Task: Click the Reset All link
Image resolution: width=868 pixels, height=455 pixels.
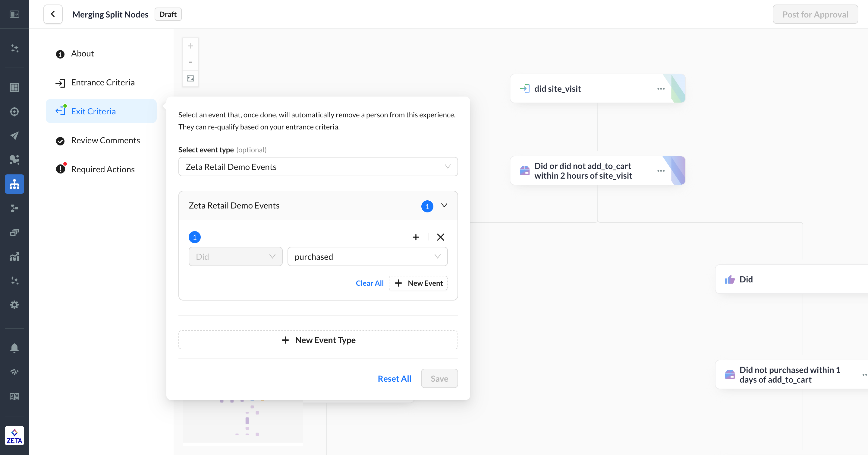Action: tap(394, 378)
